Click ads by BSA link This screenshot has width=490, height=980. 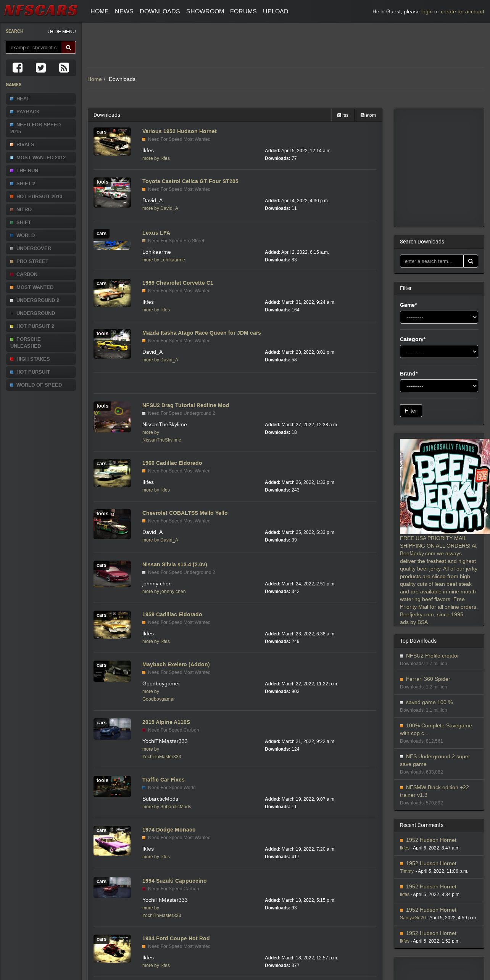pos(414,622)
